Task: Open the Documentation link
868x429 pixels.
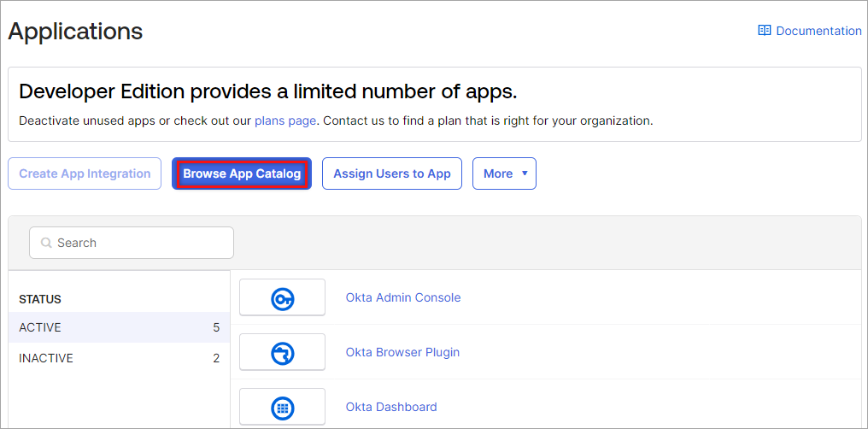Action: (x=818, y=31)
